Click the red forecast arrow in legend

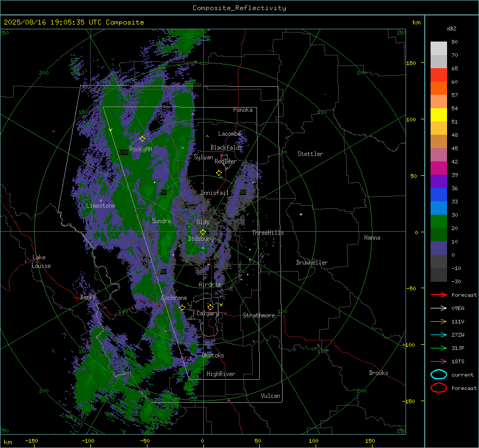(439, 295)
